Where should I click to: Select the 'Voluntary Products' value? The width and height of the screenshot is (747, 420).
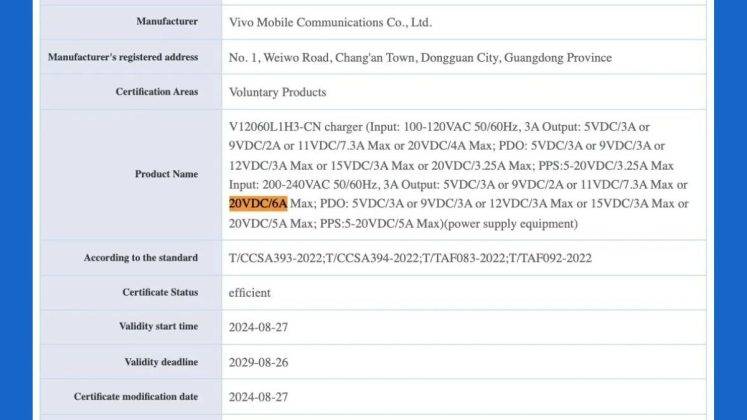pos(277,92)
